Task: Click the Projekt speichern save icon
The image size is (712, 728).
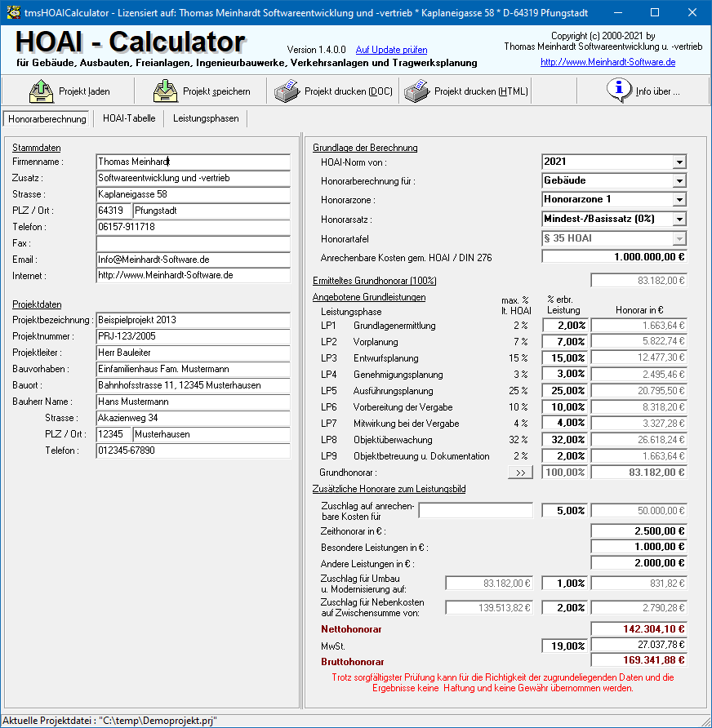Action: 166,91
